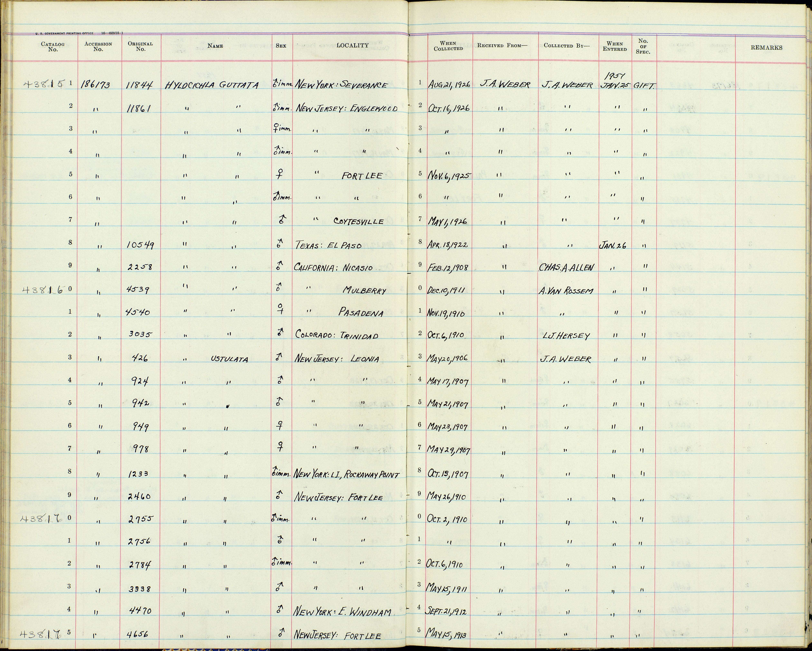
Task: Click the 'Collected By—' column header
Action: pyautogui.click(x=567, y=46)
